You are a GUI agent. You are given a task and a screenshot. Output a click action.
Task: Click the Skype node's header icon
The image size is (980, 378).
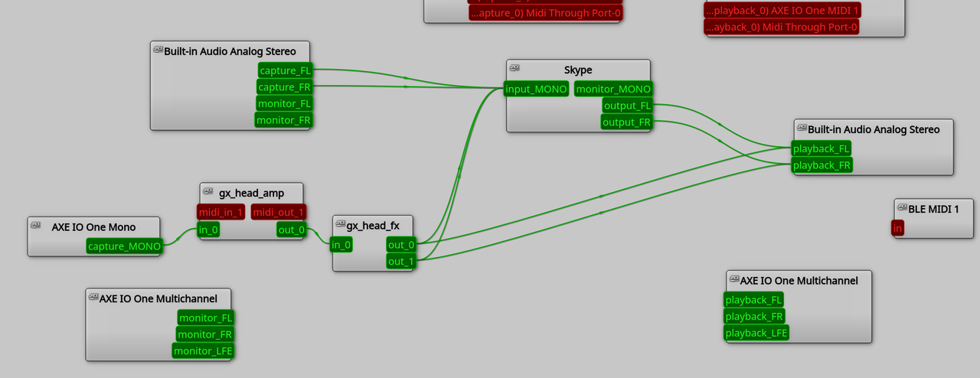point(514,69)
